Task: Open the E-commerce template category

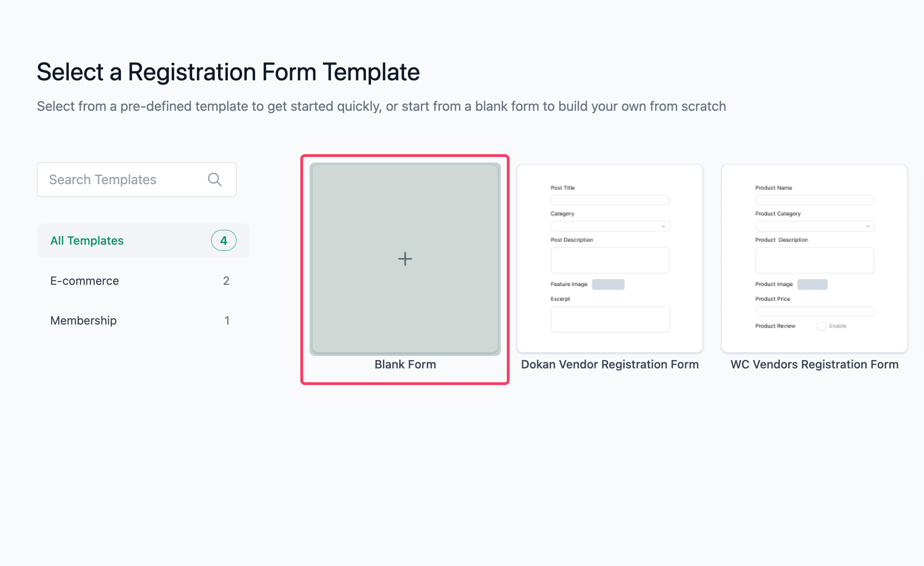Action: pyautogui.click(x=85, y=281)
